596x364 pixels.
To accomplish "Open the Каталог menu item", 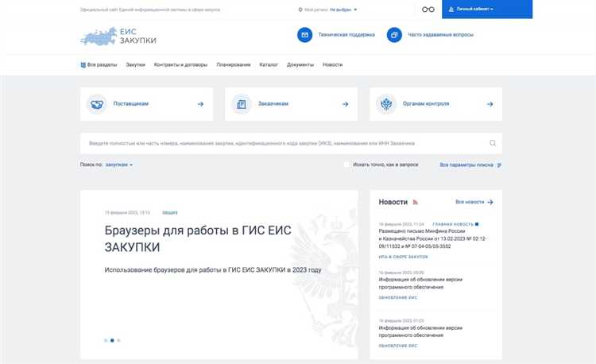I will coord(269,65).
